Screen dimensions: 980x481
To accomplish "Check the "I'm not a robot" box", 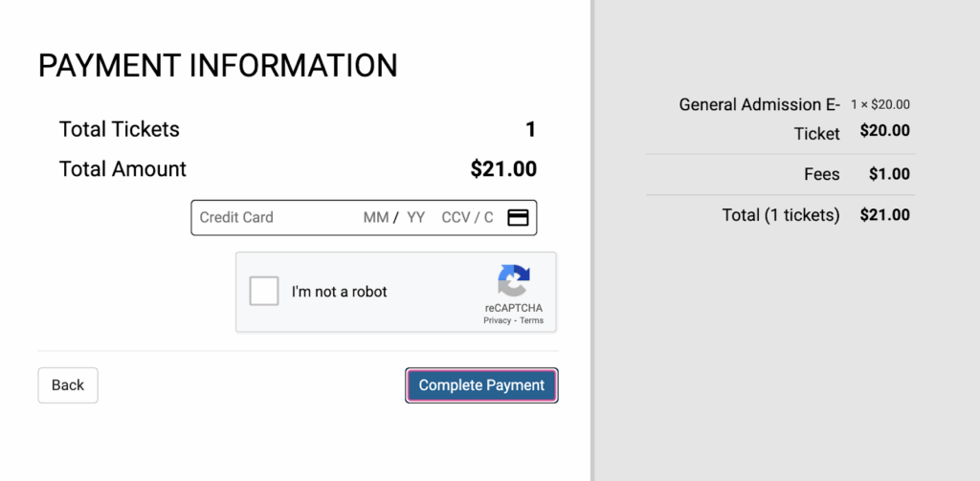I will pos(264,292).
